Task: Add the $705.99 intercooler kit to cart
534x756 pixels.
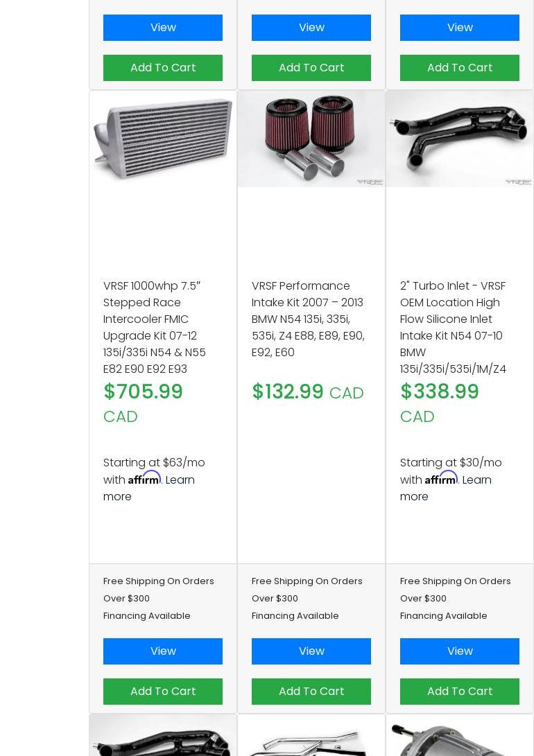Action: tap(163, 692)
